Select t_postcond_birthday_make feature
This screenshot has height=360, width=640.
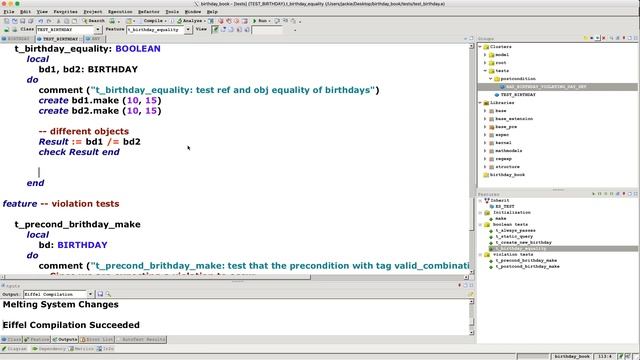527,267
